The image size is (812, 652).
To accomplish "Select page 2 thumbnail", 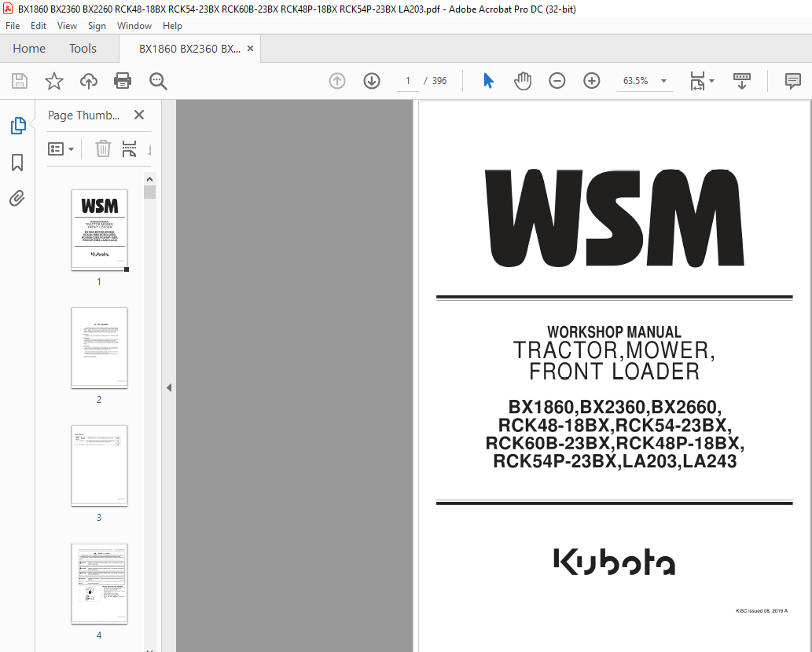I will pos(99,348).
